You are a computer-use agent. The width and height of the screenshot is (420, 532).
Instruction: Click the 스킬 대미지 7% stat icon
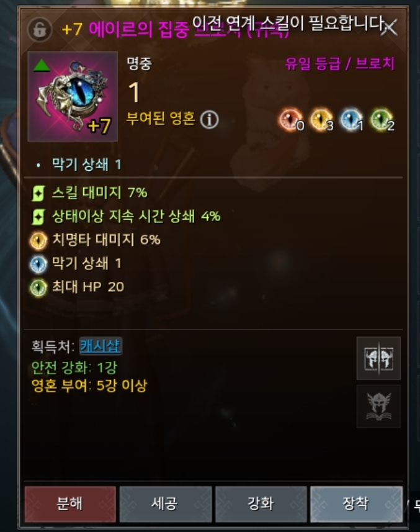pos(38,194)
